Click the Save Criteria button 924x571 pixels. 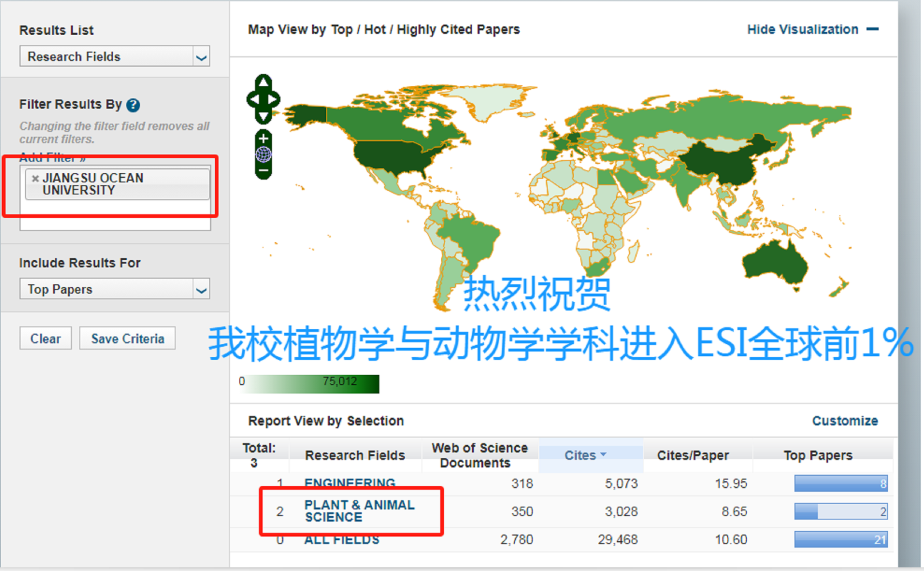(127, 338)
